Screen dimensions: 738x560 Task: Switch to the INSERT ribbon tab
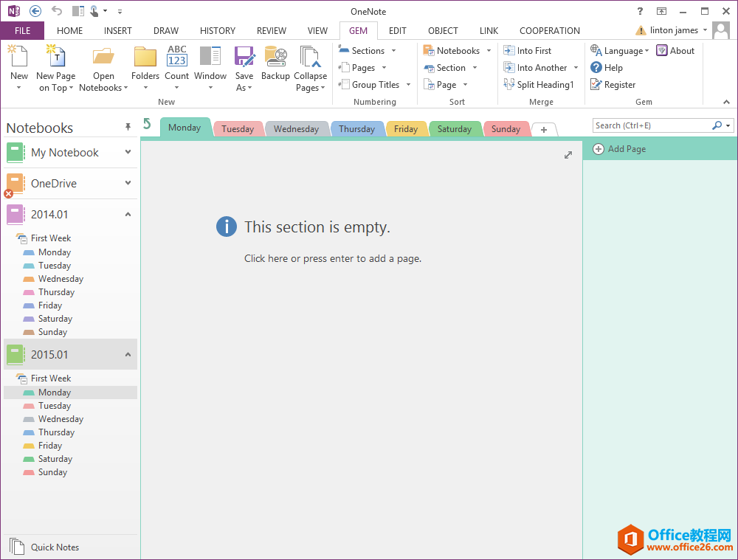[x=118, y=31]
